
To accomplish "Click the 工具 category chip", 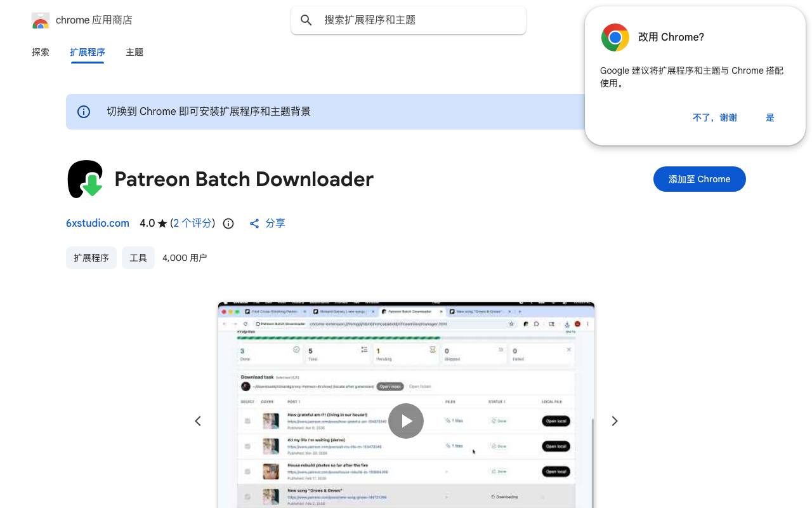I will [x=138, y=258].
